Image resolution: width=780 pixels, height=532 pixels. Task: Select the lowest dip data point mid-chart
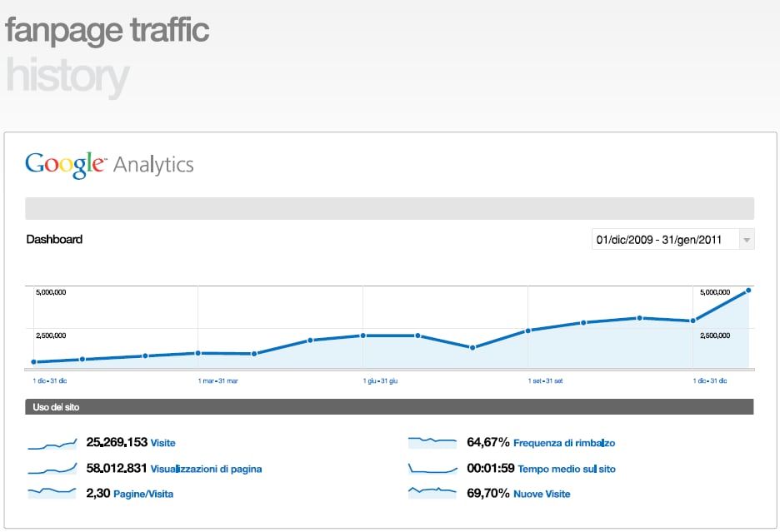coord(472,347)
